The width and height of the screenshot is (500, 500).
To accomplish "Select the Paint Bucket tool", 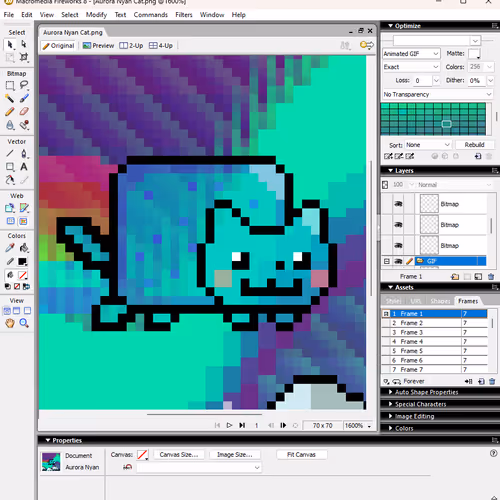I will (24, 248).
